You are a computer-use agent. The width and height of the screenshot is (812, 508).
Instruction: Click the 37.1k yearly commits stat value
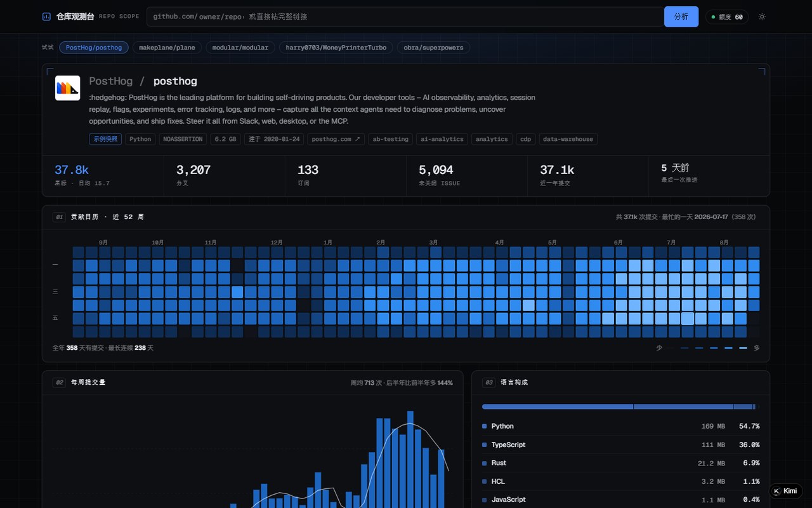pyautogui.click(x=557, y=170)
